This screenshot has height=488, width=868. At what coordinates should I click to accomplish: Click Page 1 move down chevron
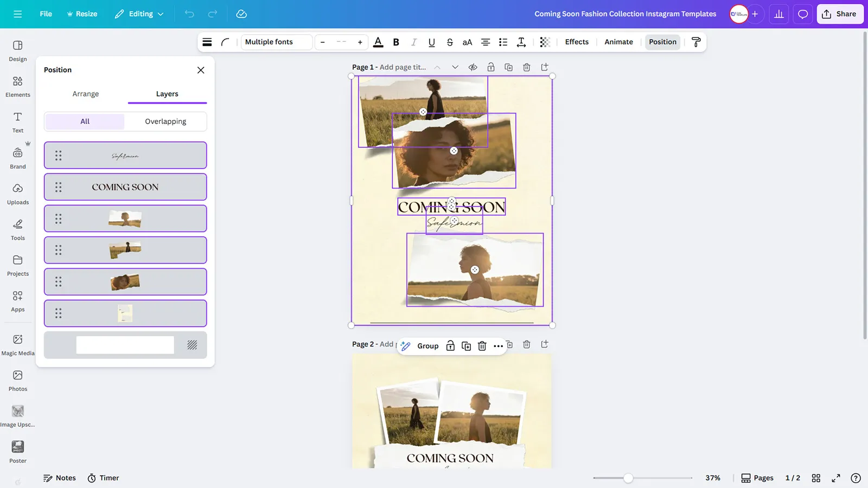[x=455, y=67]
